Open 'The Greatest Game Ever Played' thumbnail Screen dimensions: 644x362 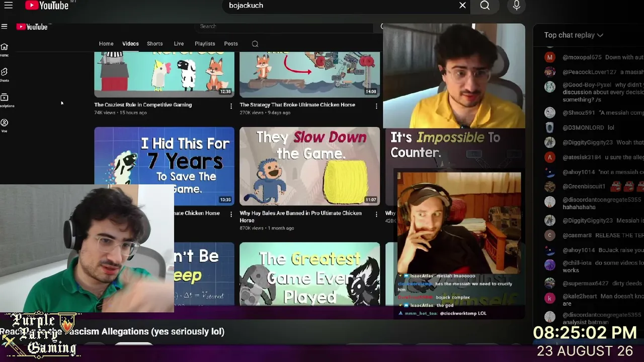(309, 274)
